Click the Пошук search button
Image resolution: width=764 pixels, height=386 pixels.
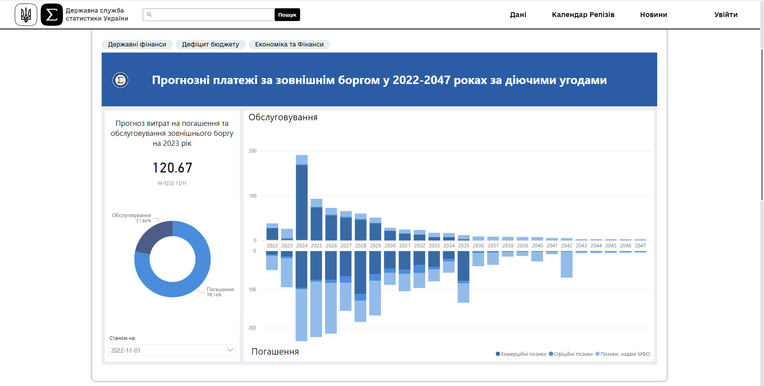[x=287, y=15]
